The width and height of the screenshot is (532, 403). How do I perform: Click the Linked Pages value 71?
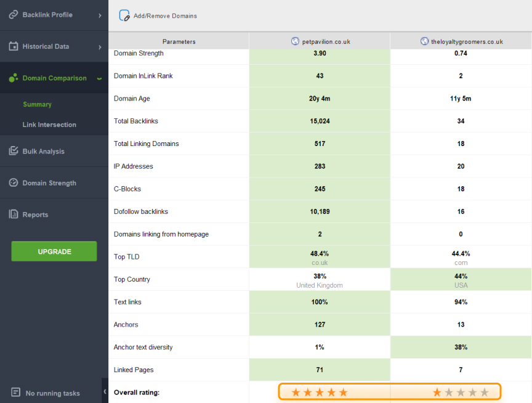pos(320,370)
